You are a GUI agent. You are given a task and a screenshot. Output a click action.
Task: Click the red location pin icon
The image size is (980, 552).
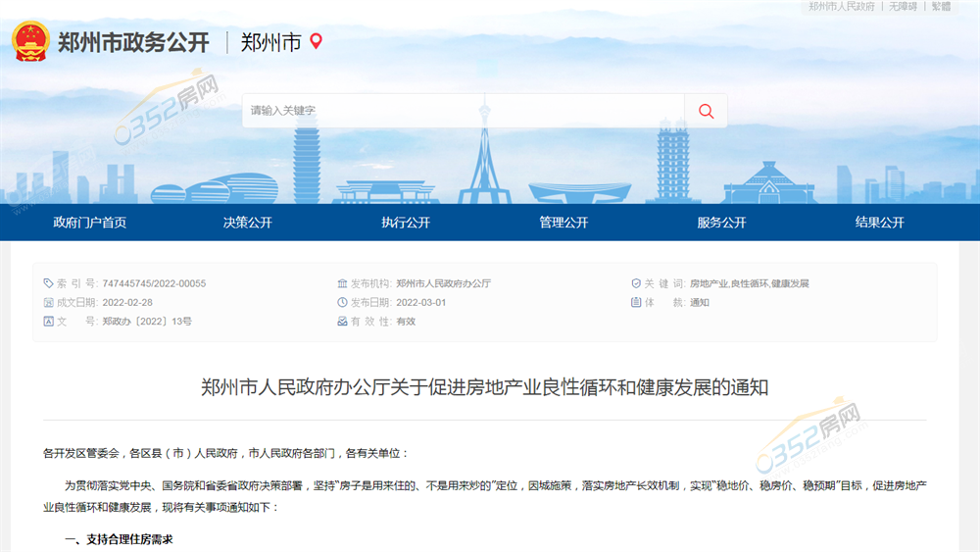point(316,41)
